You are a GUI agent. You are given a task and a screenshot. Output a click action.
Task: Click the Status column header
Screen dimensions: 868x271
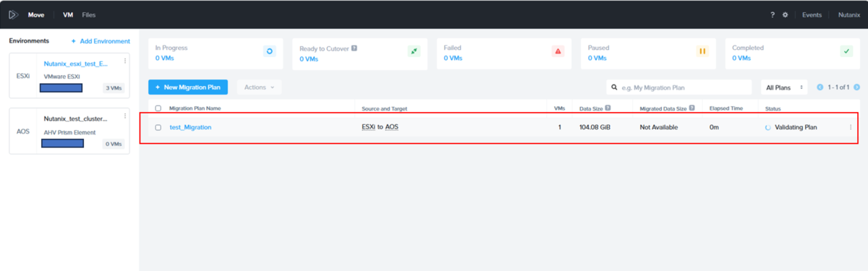(x=773, y=108)
